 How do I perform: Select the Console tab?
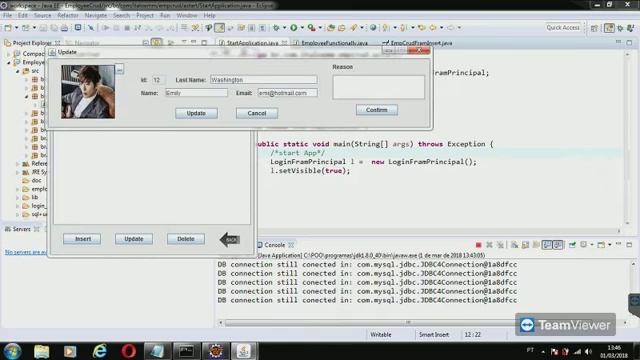click(x=274, y=245)
